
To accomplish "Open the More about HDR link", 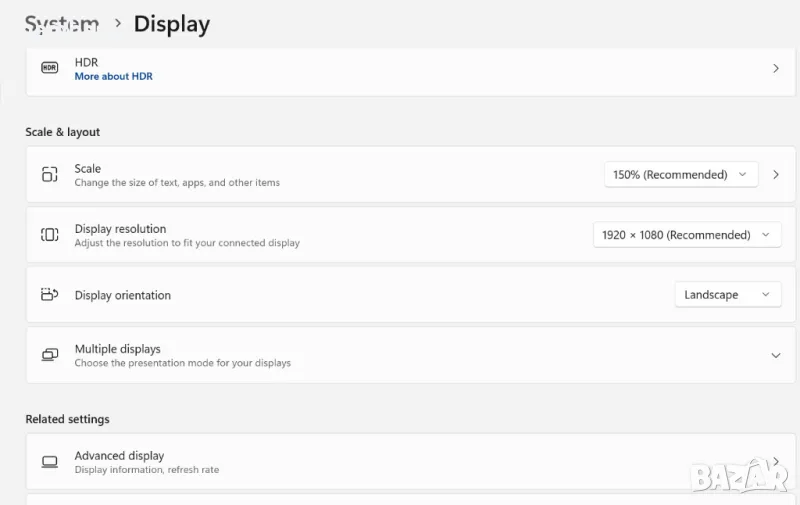I will (x=113, y=76).
